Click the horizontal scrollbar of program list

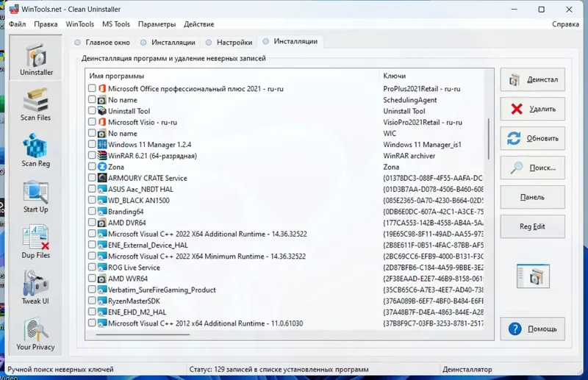143,334
